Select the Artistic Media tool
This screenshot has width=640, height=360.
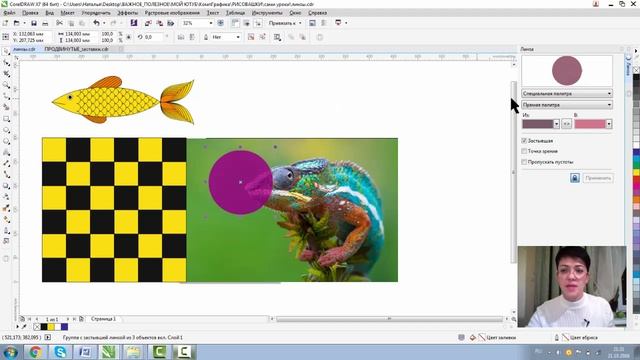(x=6, y=107)
